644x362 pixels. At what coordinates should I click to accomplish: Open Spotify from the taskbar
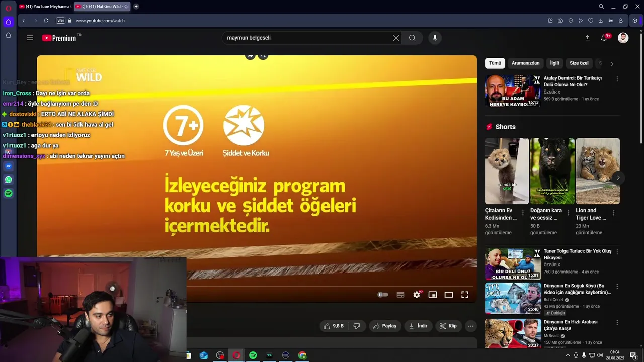[253, 355]
